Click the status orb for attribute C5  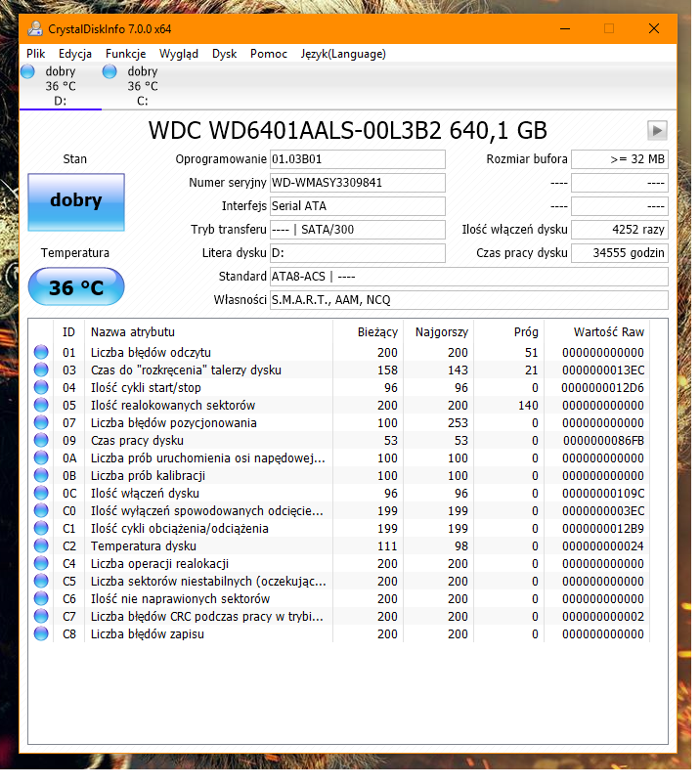41,582
